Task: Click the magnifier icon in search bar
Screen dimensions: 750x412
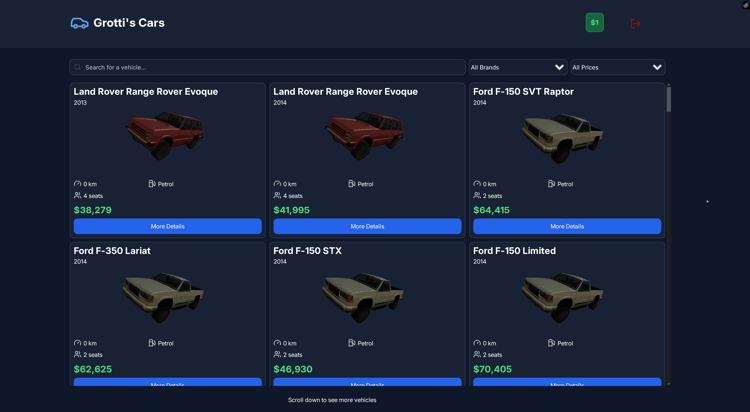Action: [x=77, y=67]
